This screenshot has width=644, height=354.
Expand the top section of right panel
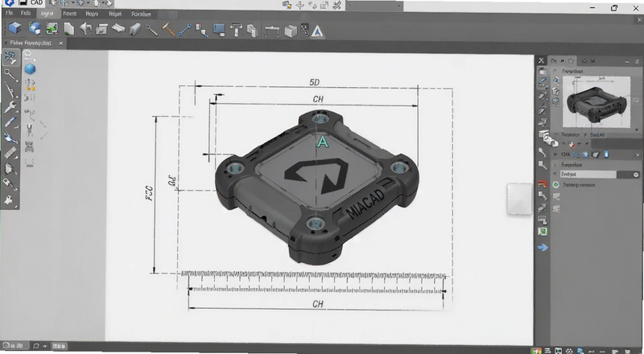(x=555, y=71)
